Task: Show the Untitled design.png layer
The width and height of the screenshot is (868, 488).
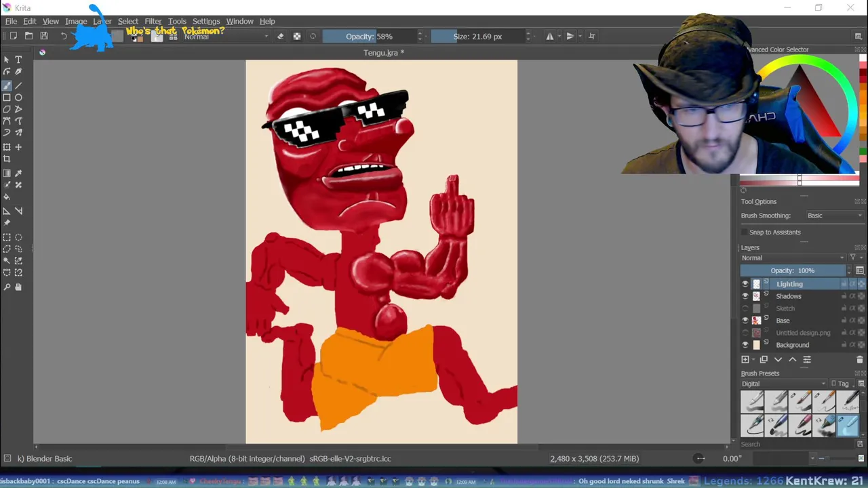Action: pos(745,333)
